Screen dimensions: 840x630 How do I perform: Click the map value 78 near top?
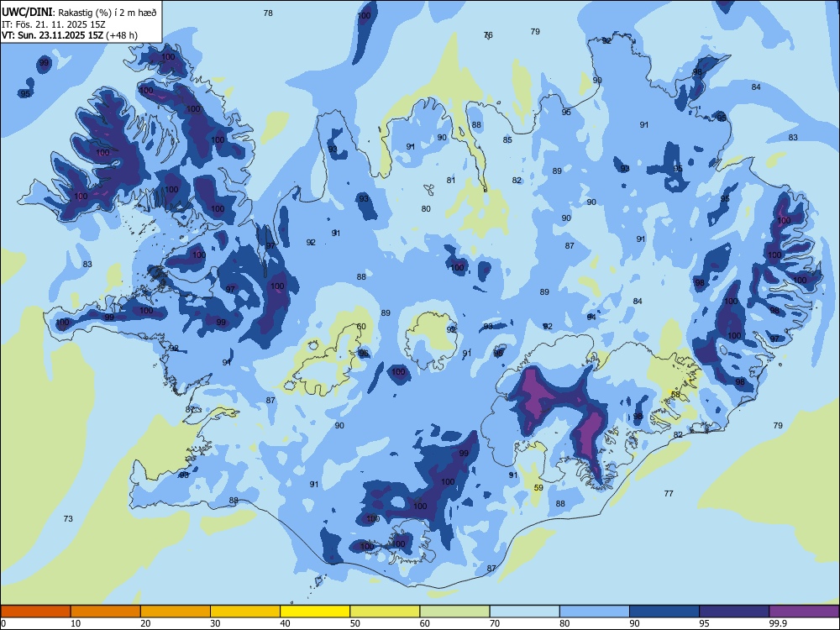[268, 13]
